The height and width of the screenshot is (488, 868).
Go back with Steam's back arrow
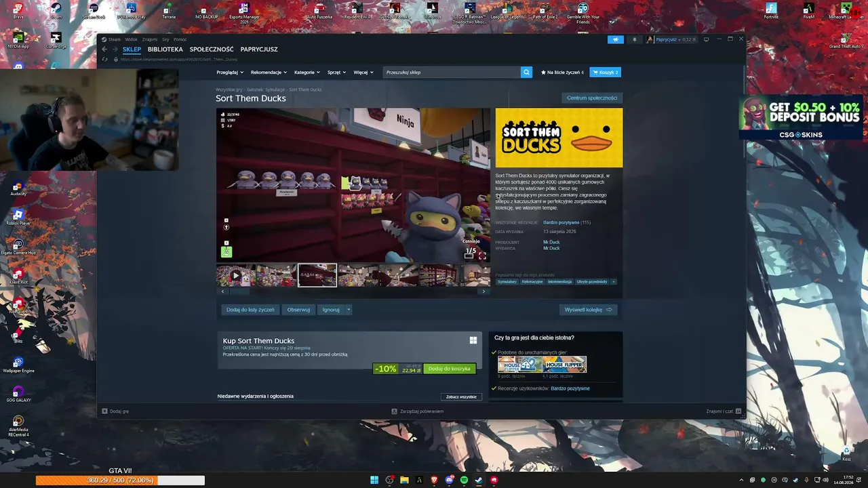point(105,49)
